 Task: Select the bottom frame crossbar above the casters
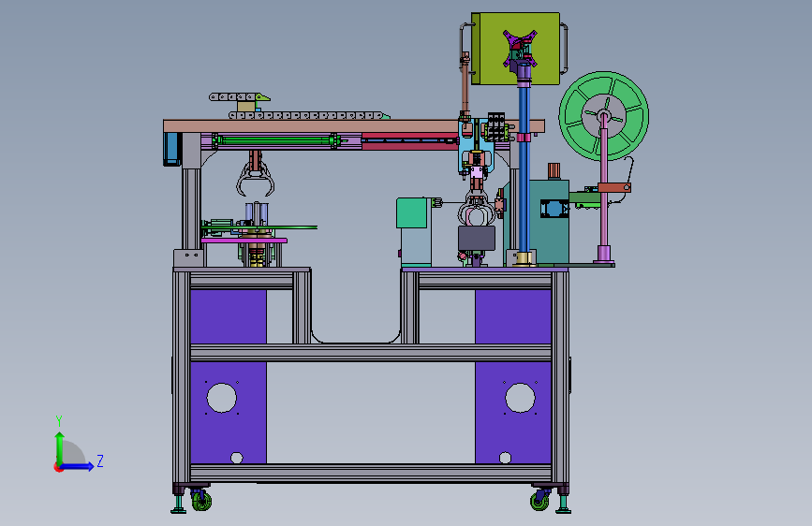click(370, 474)
